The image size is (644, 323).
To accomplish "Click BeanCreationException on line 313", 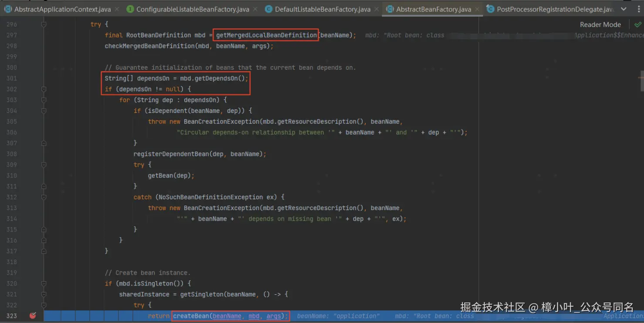I will (x=222, y=208).
